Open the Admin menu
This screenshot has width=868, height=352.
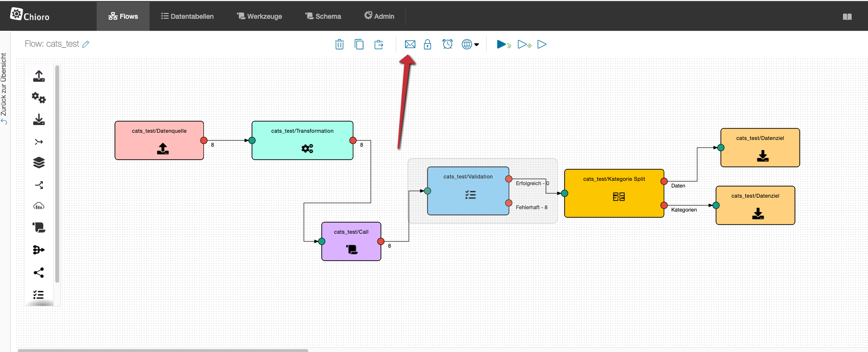tap(379, 16)
